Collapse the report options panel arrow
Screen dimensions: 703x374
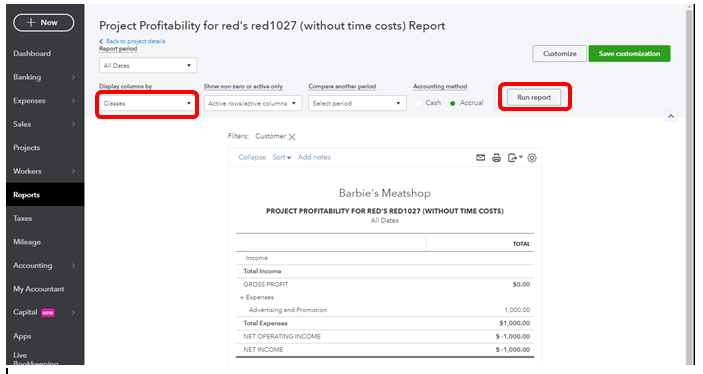(x=671, y=116)
